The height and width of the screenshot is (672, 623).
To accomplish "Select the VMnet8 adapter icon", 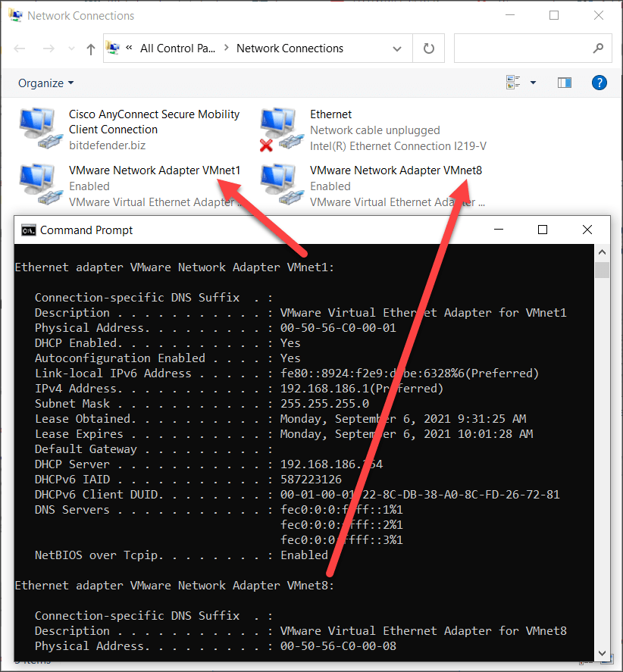I will (x=281, y=184).
